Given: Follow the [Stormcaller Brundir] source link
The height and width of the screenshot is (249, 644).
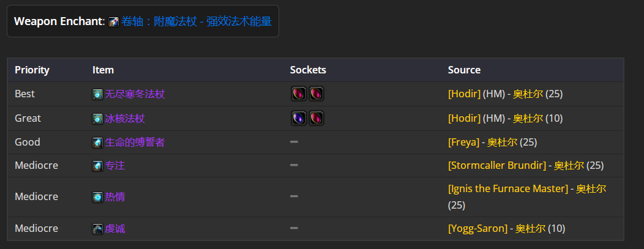Looking at the screenshot, I should pos(497,166).
